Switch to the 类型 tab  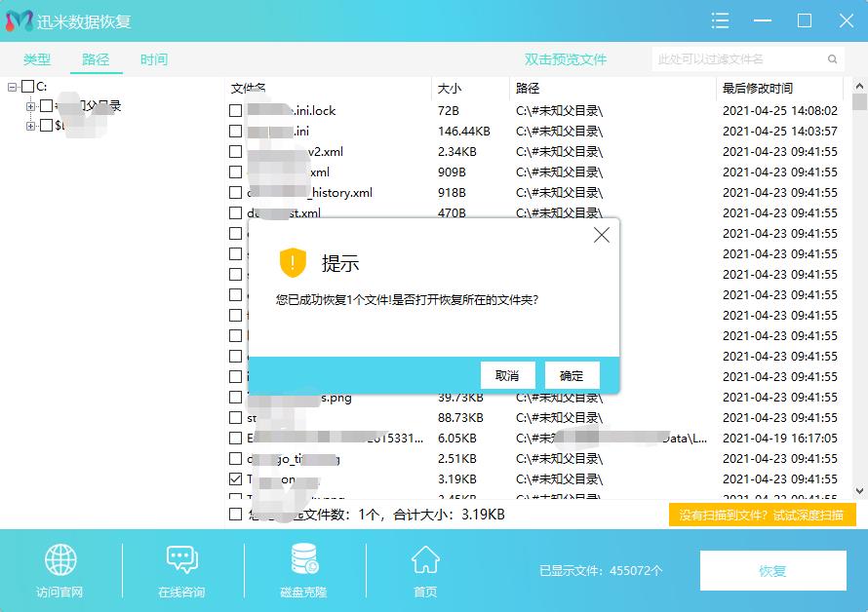37,58
